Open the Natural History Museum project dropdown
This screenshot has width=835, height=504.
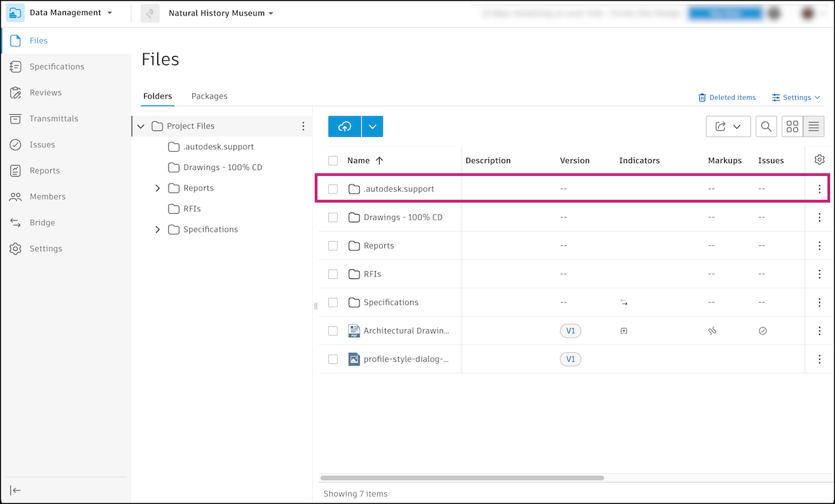click(x=220, y=13)
